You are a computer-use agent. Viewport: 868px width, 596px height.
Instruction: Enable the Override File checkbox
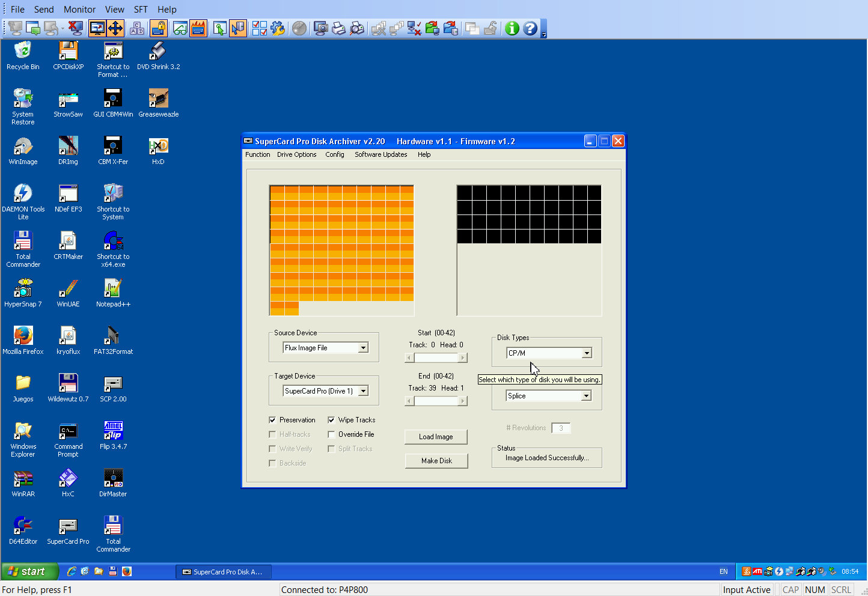pyautogui.click(x=331, y=434)
